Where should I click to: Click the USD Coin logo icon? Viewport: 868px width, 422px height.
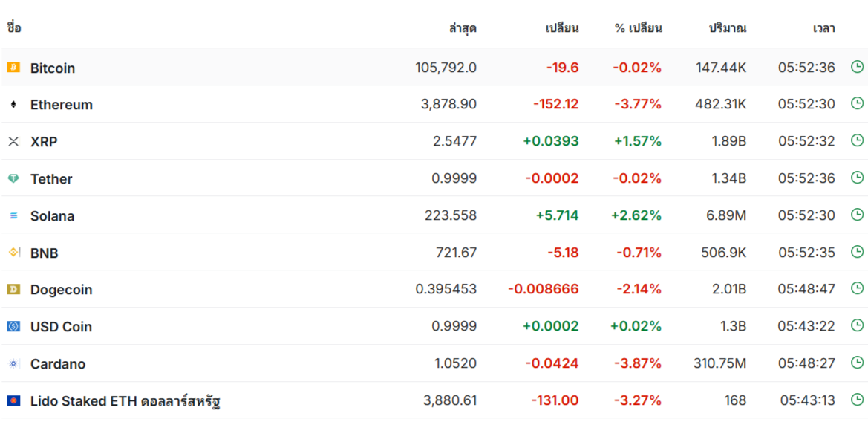pos(13,326)
